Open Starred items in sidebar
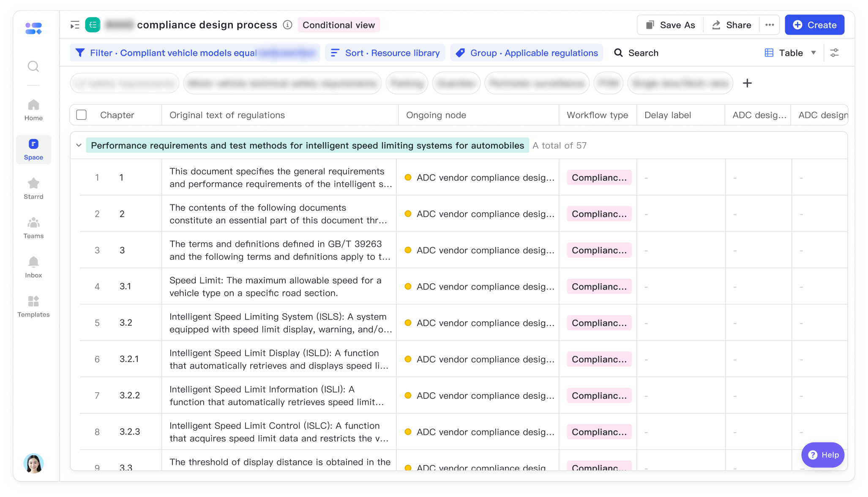The width and height of the screenshot is (868, 497). point(33,188)
